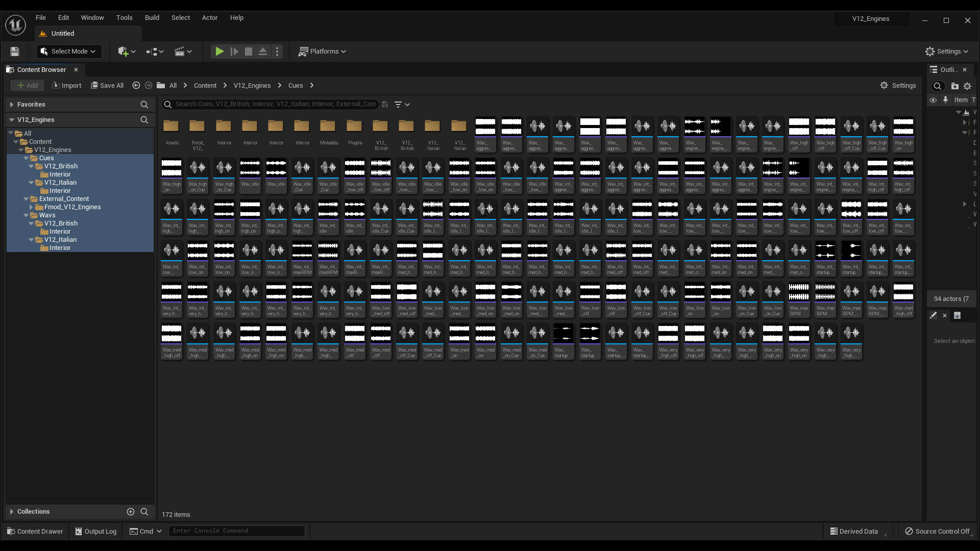The image size is (980, 551).
Task: Click the cinematics clapperboard icon
Action: 179,51
